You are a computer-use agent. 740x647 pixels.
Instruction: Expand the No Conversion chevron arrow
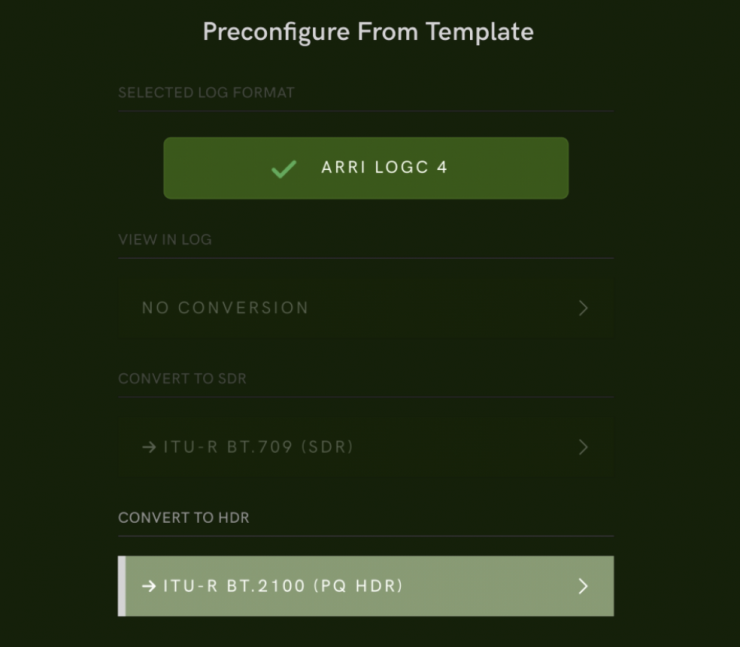click(x=583, y=308)
